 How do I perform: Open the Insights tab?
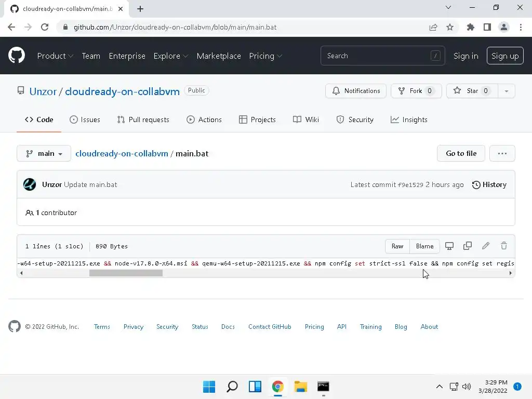(409, 119)
